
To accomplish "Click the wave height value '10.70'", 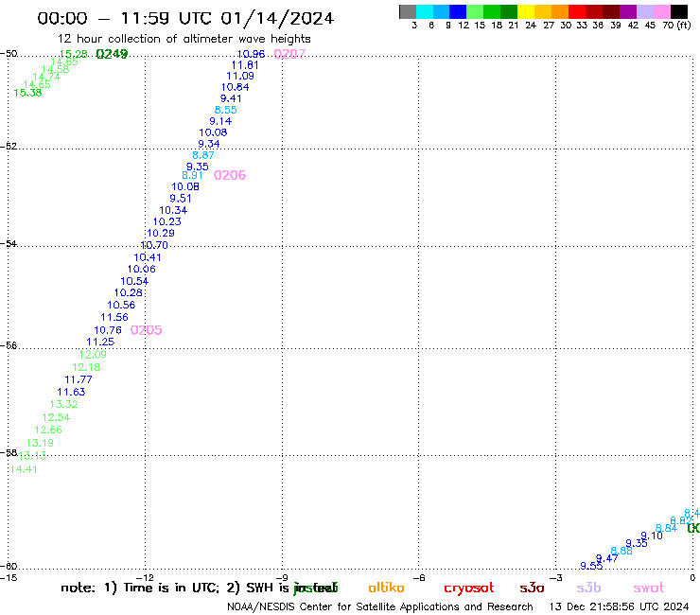I will point(154,245).
